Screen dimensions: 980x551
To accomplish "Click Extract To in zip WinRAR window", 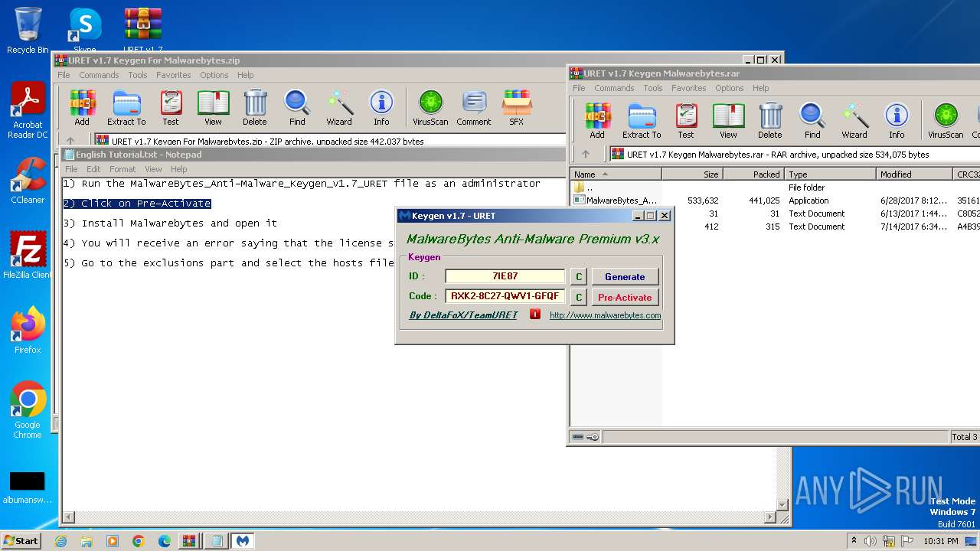I will [x=126, y=107].
